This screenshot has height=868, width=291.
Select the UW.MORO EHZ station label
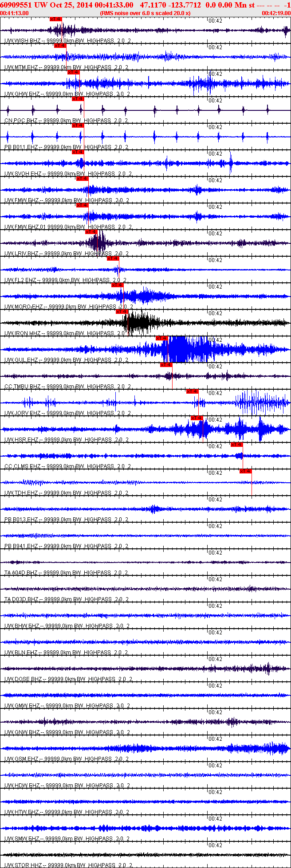(69, 307)
